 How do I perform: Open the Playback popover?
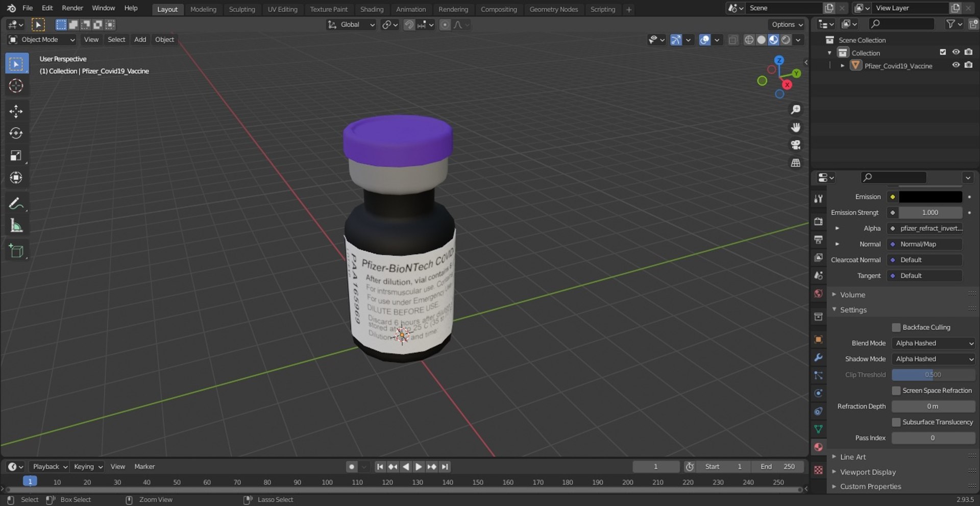[50, 467]
